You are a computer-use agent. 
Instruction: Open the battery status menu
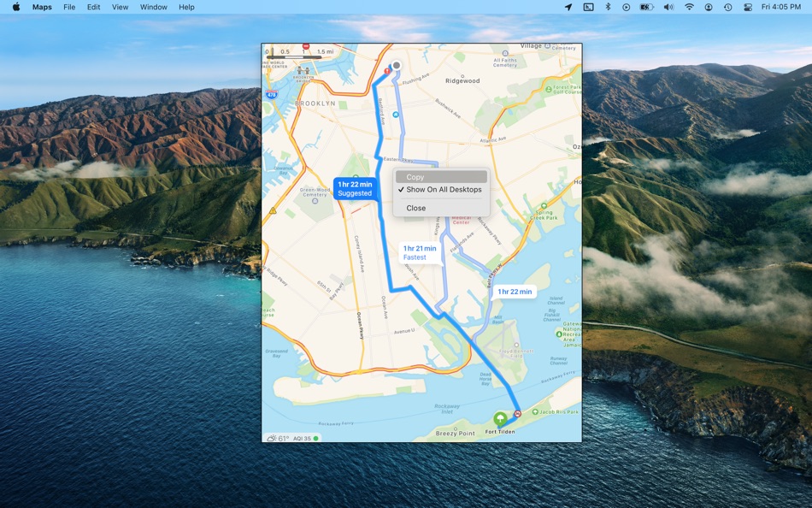pos(646,7)
